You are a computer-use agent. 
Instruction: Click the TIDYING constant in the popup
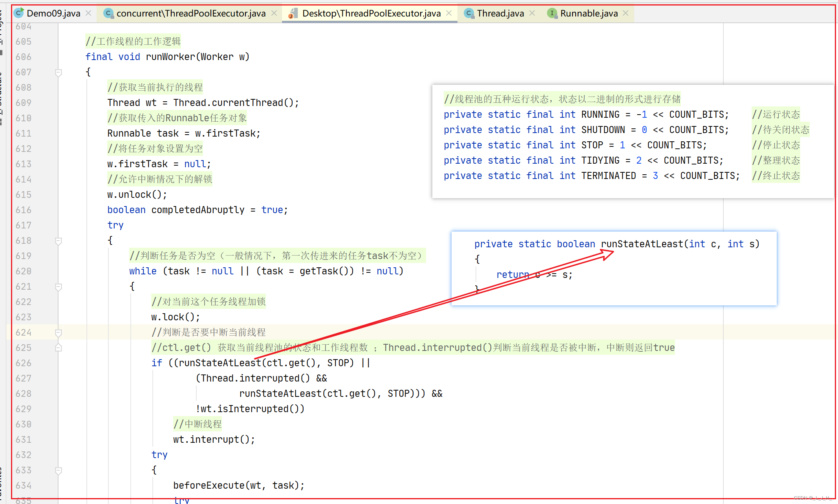600,161
